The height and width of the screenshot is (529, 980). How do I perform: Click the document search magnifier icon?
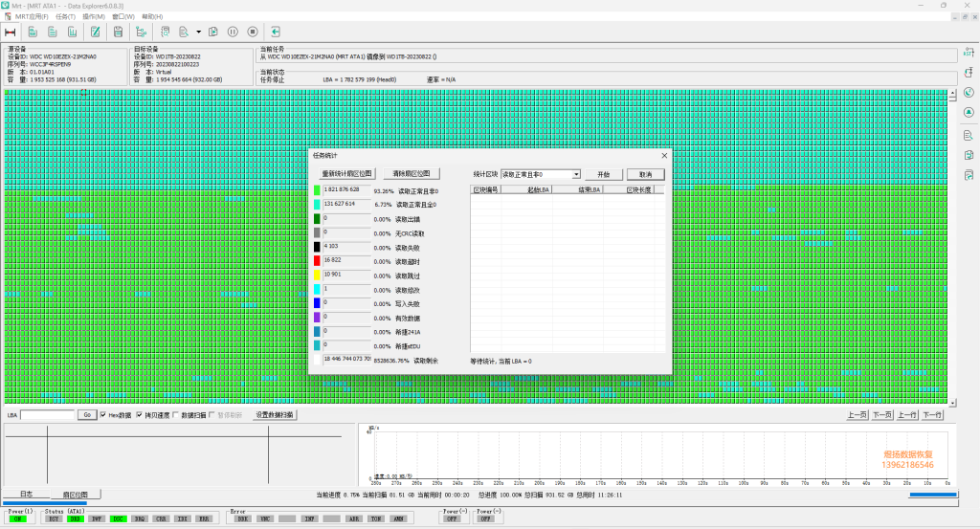184,32
